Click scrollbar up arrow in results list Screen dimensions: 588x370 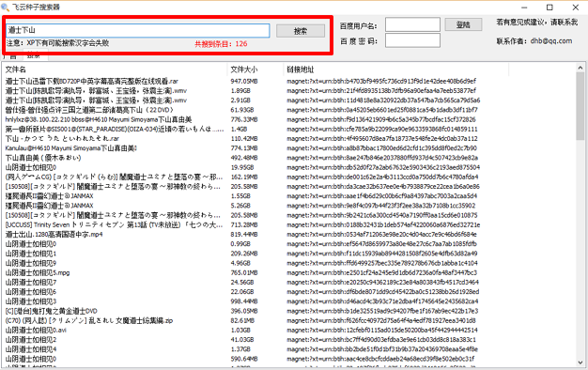[580, 68]
